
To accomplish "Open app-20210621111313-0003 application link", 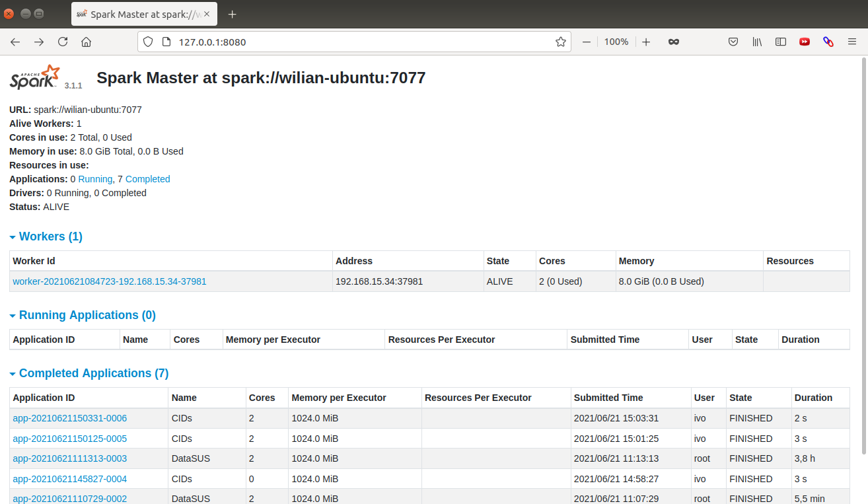I will 70,458.
